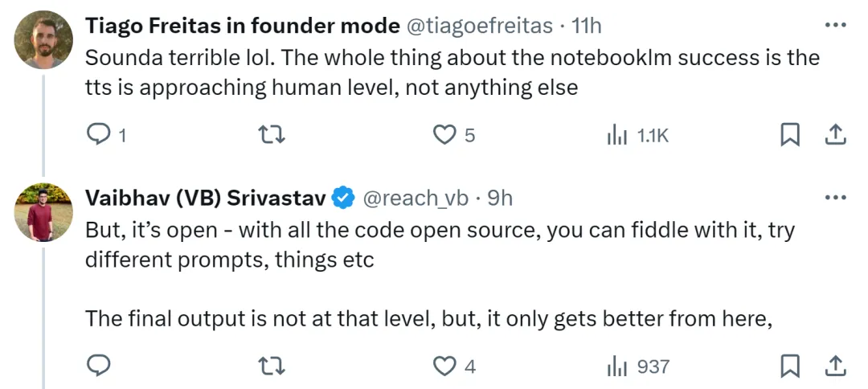Open the 11h timestamp link

pyautogui.click(x=586, y=26)
